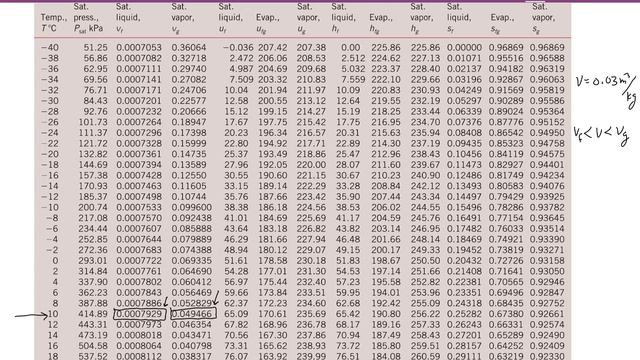This screenshot has width=640, height=360.
Task: Click the saturation pressure 414.89 in the 10 °C row
Action: [92, 314]
